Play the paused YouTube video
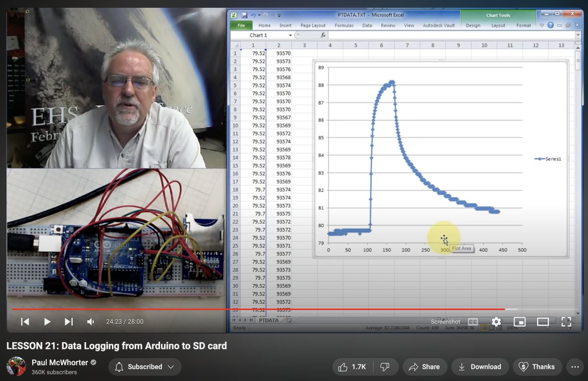 [47, 322]
